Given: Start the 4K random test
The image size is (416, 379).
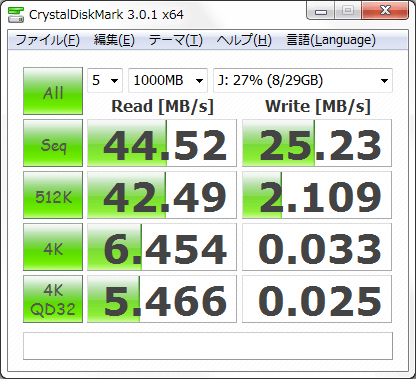Looking at the screenshot, I should (53, 247).
